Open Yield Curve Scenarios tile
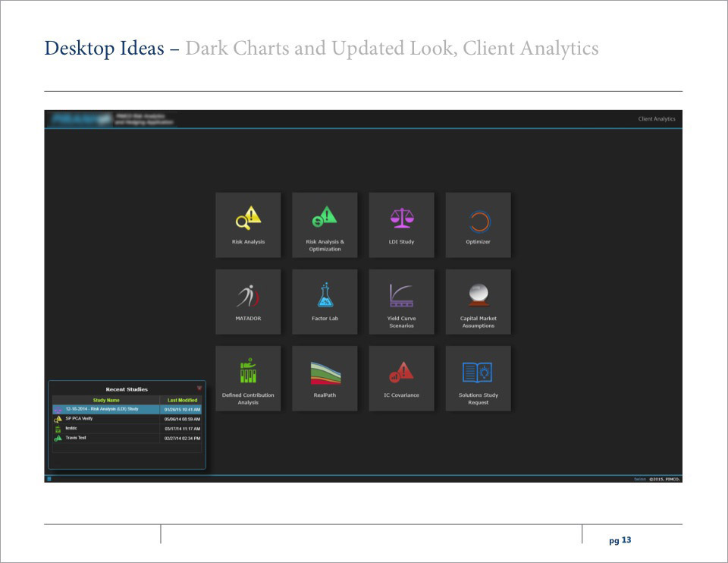 point(401,301)
